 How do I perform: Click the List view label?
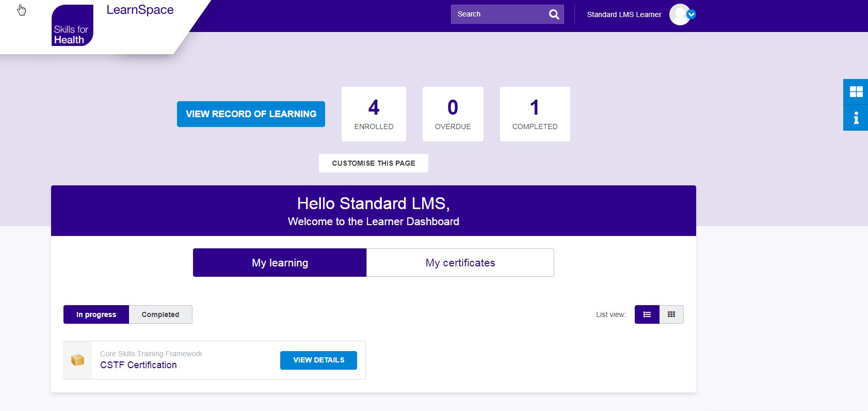[611, 314]
